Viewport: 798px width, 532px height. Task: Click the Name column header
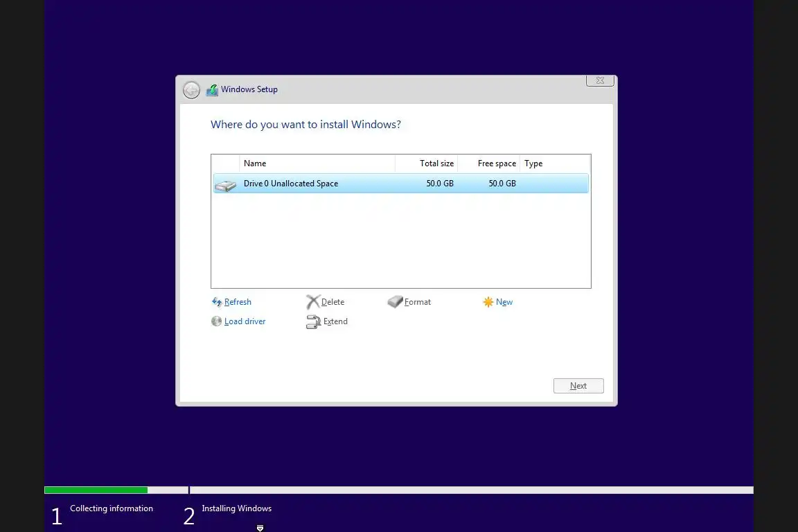click(317, 163)
